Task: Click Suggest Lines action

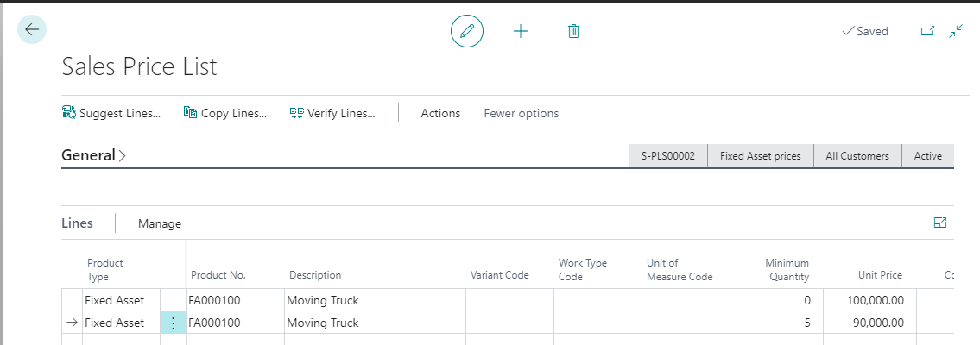Action: tap(111, 113)
